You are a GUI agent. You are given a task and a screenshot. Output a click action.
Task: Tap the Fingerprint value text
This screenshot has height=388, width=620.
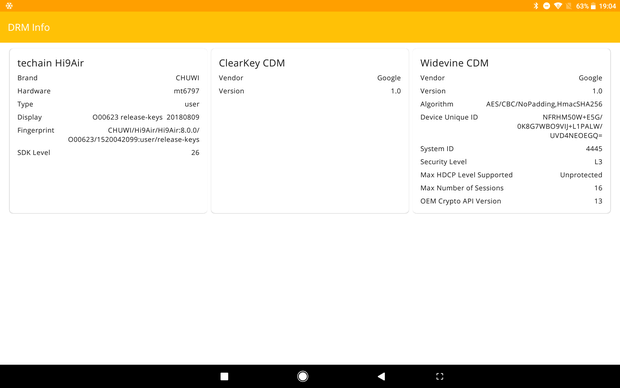pyautogui.click(x=134, y=135)
